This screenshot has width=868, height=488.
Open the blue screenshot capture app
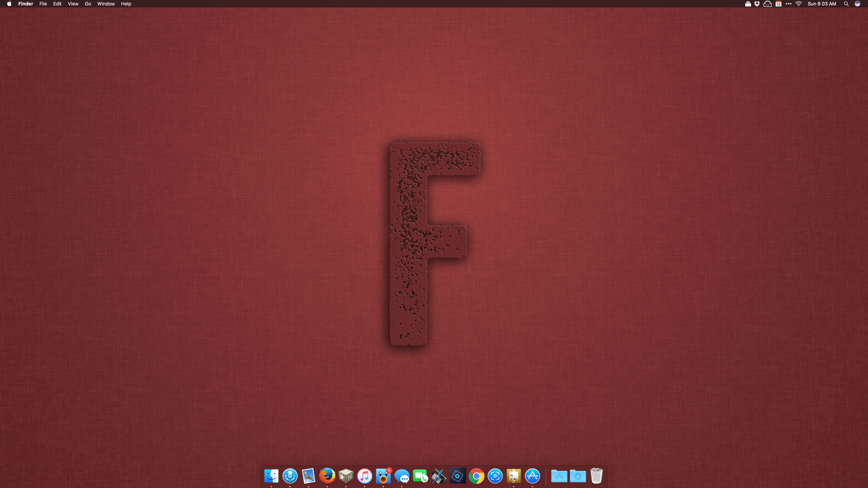tap(495, 476)
